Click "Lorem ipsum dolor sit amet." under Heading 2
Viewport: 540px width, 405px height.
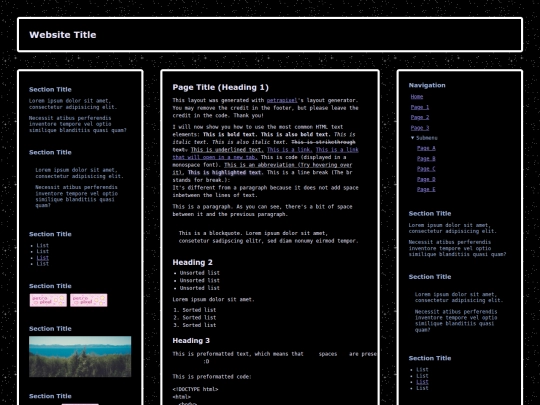(213, 300)
